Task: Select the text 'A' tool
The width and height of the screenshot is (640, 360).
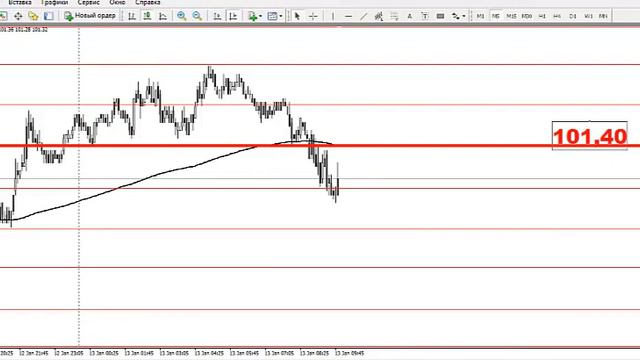Action: click(409, 16)
